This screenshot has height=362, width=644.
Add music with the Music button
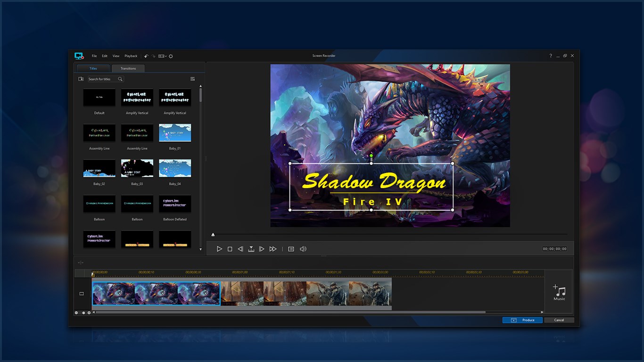pos(559,293)
